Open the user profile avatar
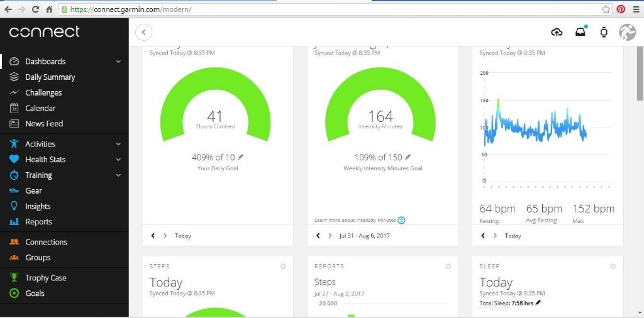644x318 pixels. (627, 32)
